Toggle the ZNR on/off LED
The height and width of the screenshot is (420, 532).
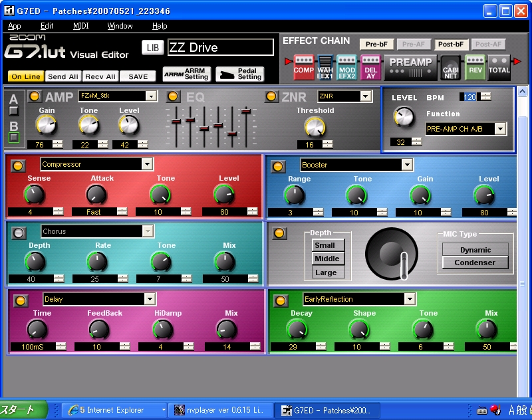pyautogui.click(x=271, y=96)
